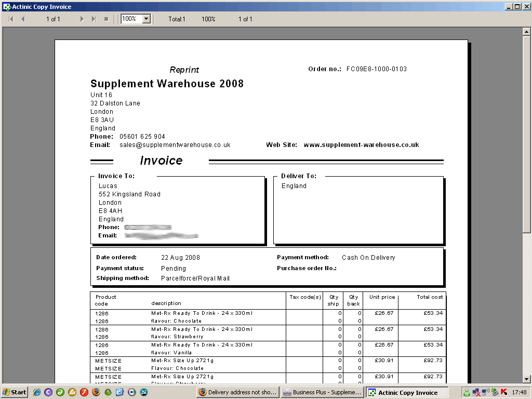The height and width of the screenshot is (399, 532).
Task: Switch to Business Plus taskbar window
Action: [x=322, y=392]
